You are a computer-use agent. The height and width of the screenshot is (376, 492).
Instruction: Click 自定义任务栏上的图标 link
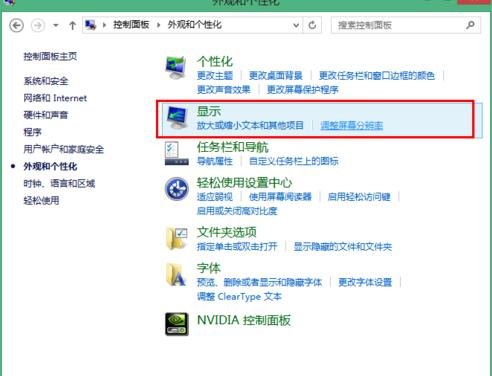pyautogui.click(x=294, y=161)
